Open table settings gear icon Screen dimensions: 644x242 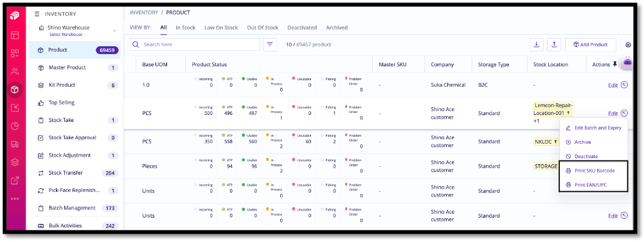click(628, 45)
